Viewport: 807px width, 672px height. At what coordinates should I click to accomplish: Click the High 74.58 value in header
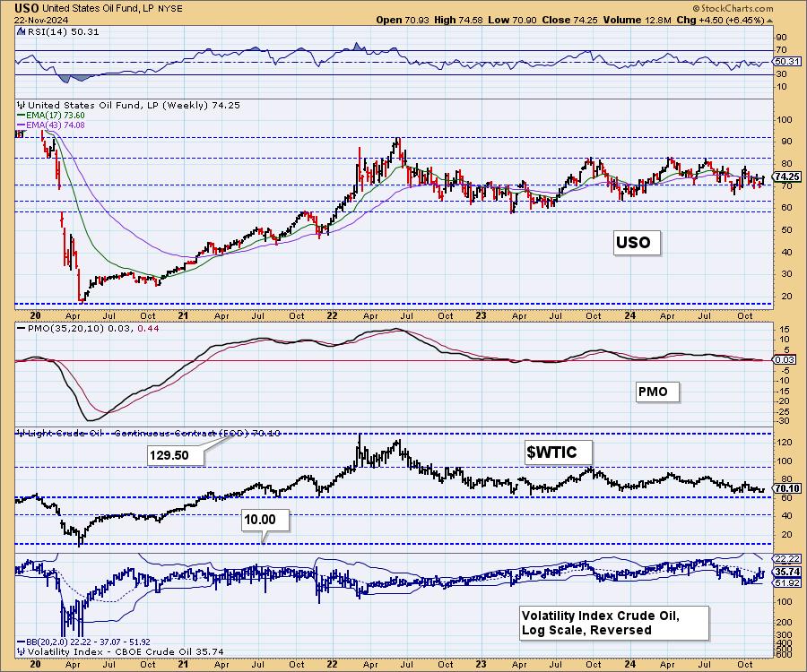point(458,20)
